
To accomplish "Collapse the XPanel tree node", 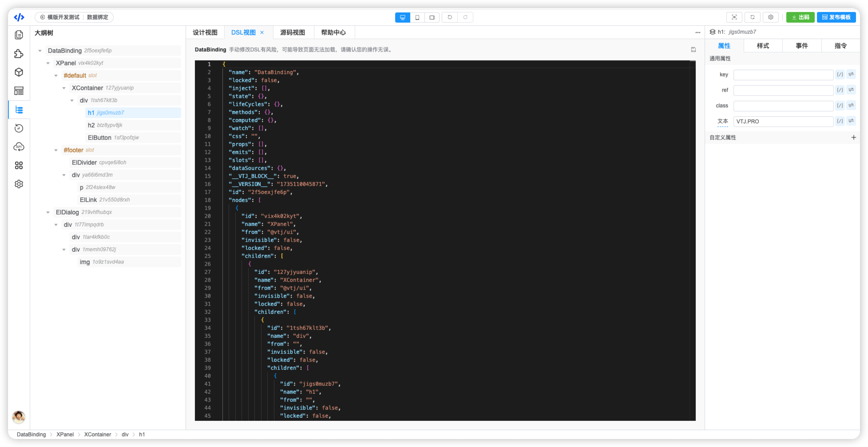I will (48, 63).
